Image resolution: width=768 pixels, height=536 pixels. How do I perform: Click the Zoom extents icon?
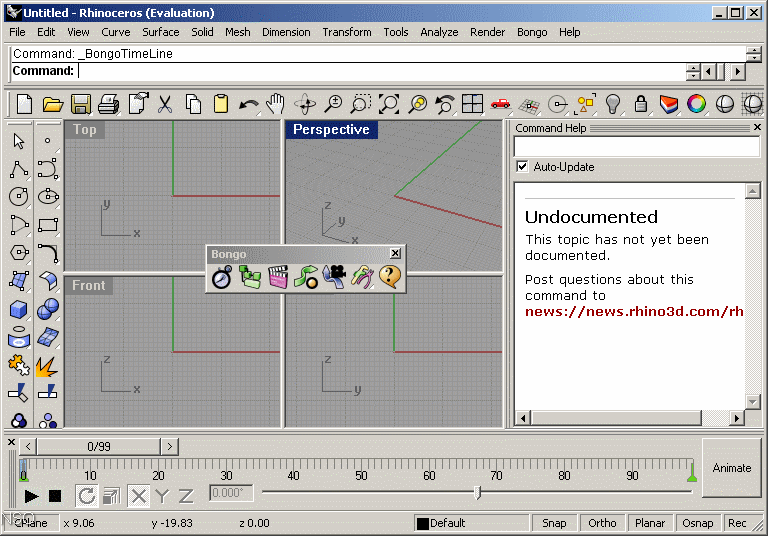click(389, 104)
